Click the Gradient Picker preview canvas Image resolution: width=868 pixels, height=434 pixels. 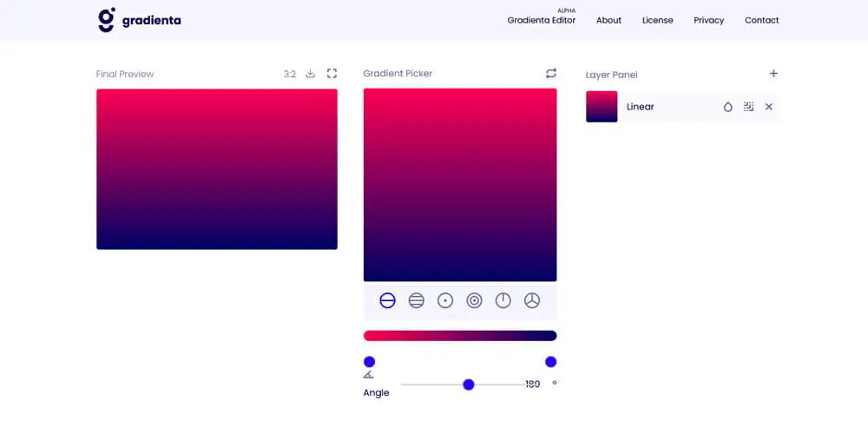460,185
